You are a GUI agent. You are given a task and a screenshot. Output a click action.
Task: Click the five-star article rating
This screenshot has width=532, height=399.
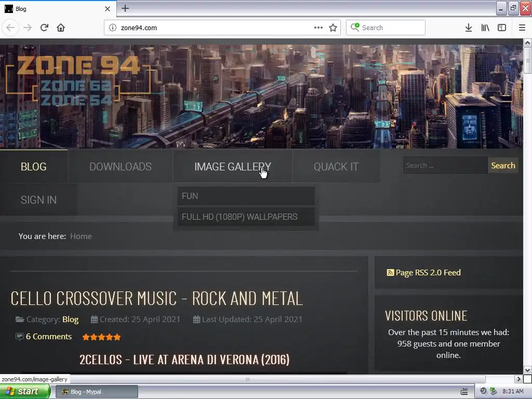click(101, 337)
